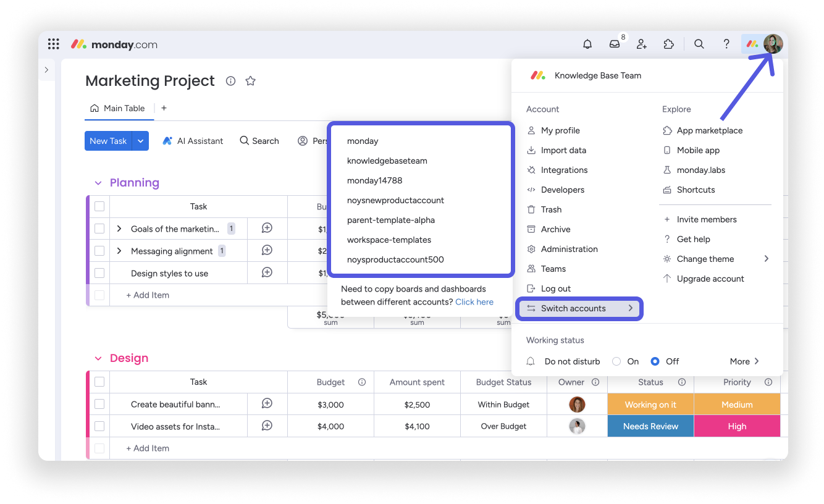Turn Do not disturb On
This screenshot has width=824, height=504.
click(x=616, y=361)
